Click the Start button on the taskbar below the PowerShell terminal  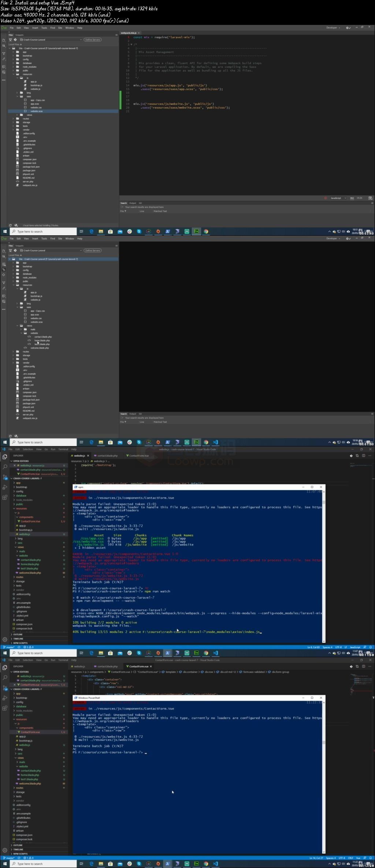tap(5, 864)
